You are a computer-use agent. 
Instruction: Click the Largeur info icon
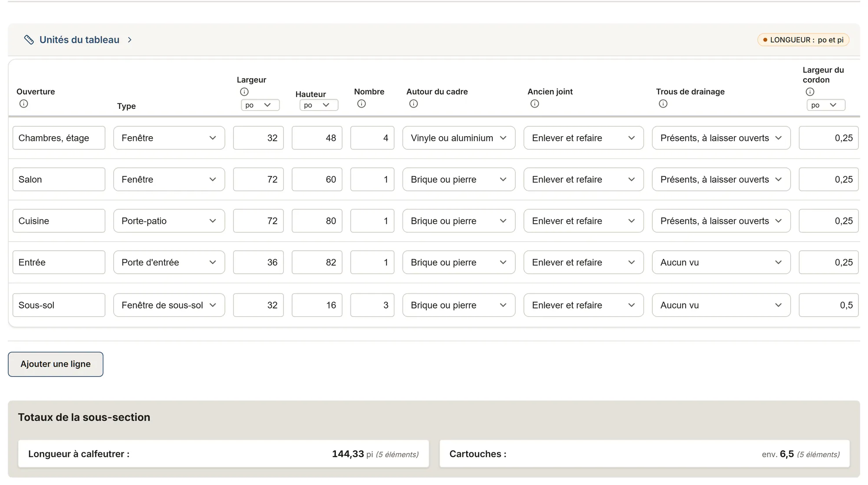[244, 92]
